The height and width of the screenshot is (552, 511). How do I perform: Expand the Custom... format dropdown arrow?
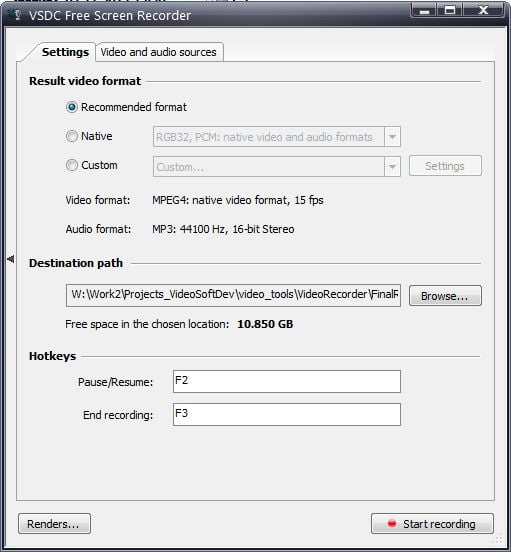tap(392, 167)
